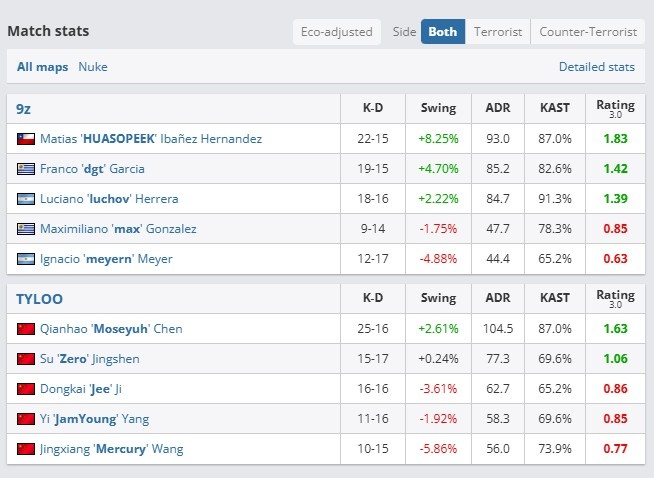This screenshot has width=654, height=478.
Task: Click HUASOPEEK's 1.83 rating value
Action: point(616,138)
